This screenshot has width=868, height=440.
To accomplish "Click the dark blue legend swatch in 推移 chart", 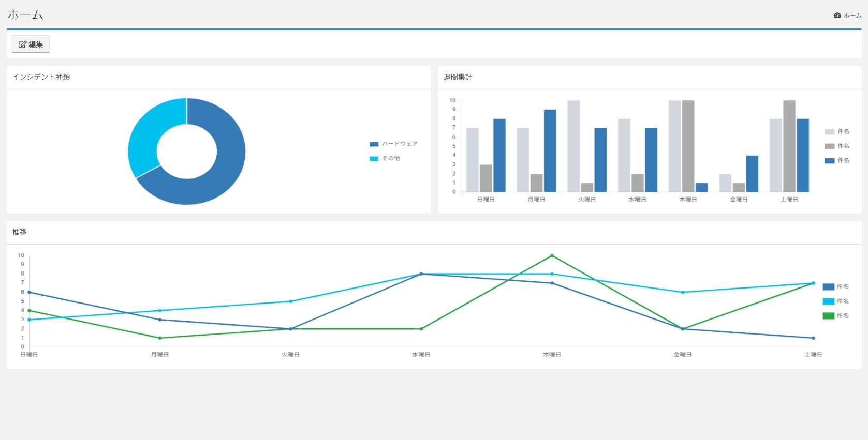I will (x=828, y=287).
